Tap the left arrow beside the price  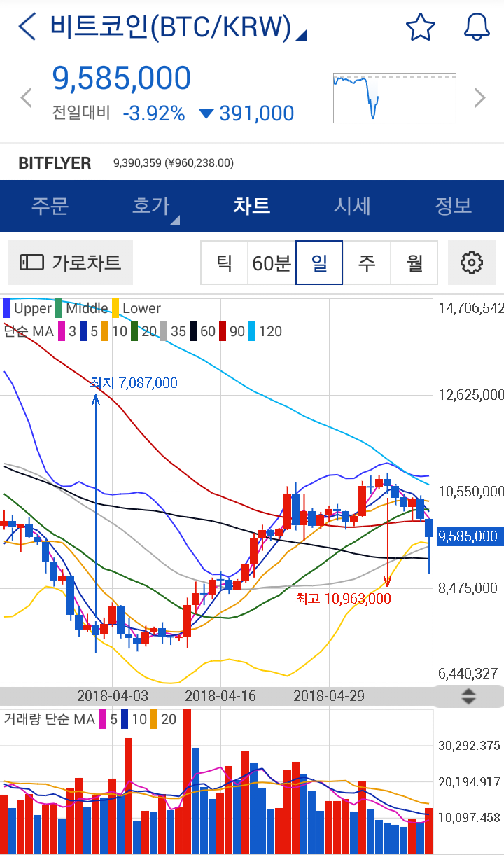click(x=25, y=97)
